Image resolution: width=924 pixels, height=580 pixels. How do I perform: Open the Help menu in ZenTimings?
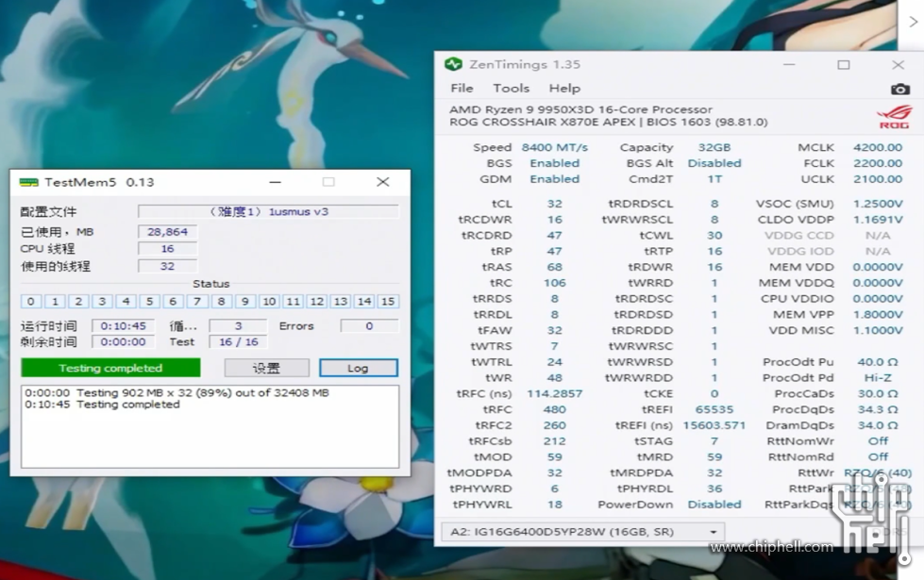[x=564, y=89]
